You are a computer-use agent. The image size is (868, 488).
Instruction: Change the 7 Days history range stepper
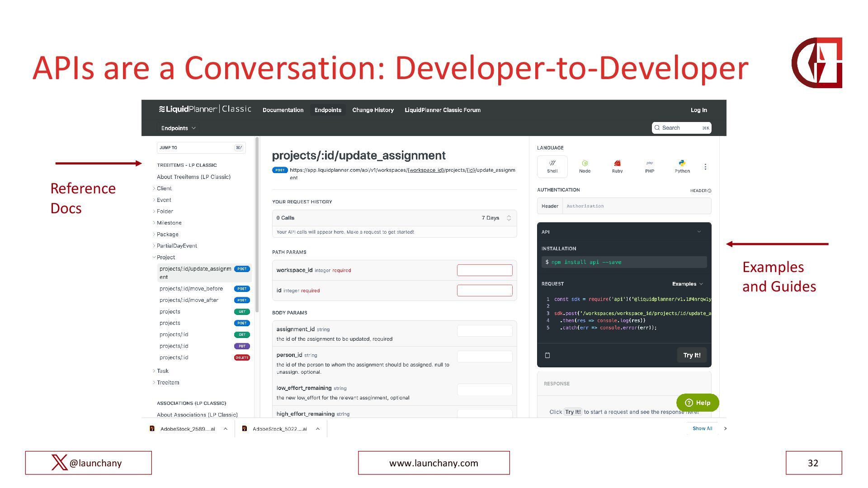click(509, 218)
